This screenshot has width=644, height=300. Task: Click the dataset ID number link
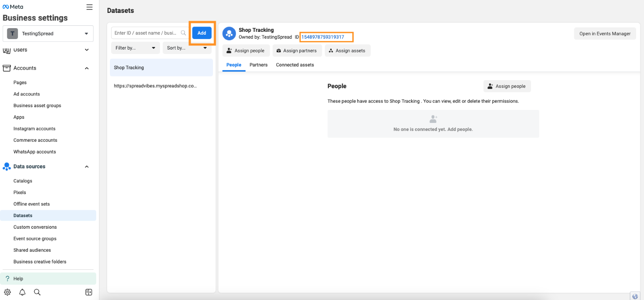coord(323,37)
